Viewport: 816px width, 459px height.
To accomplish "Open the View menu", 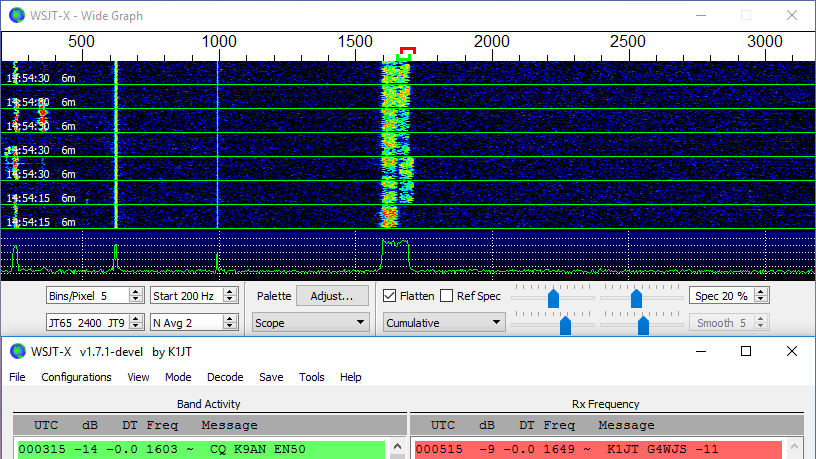I will [138, 377].
